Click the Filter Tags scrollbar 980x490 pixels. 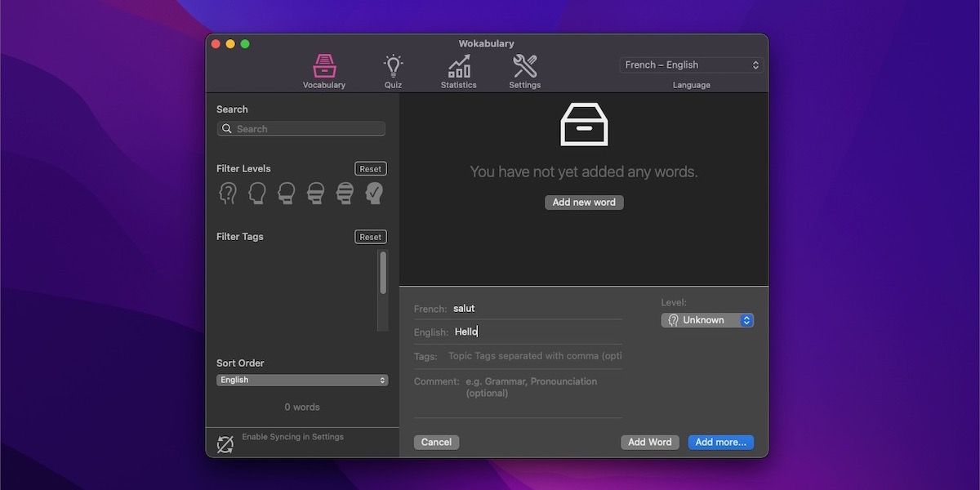383,273
